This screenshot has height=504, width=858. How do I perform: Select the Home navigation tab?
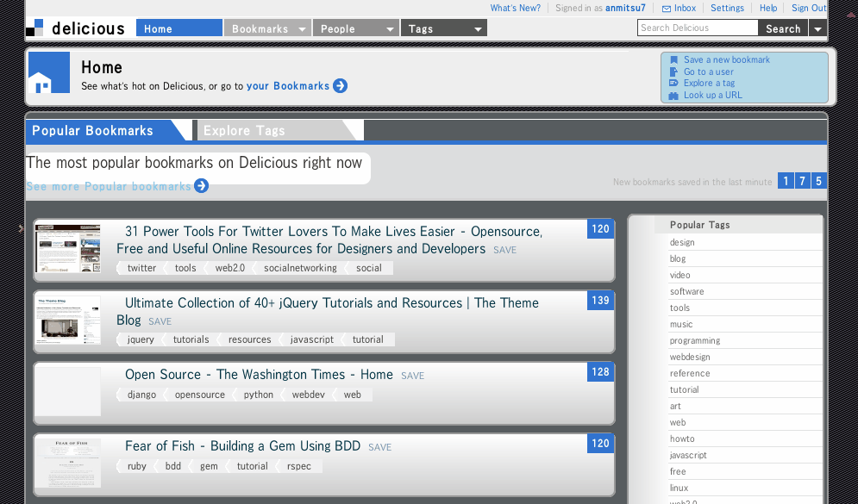click(179, 28)
